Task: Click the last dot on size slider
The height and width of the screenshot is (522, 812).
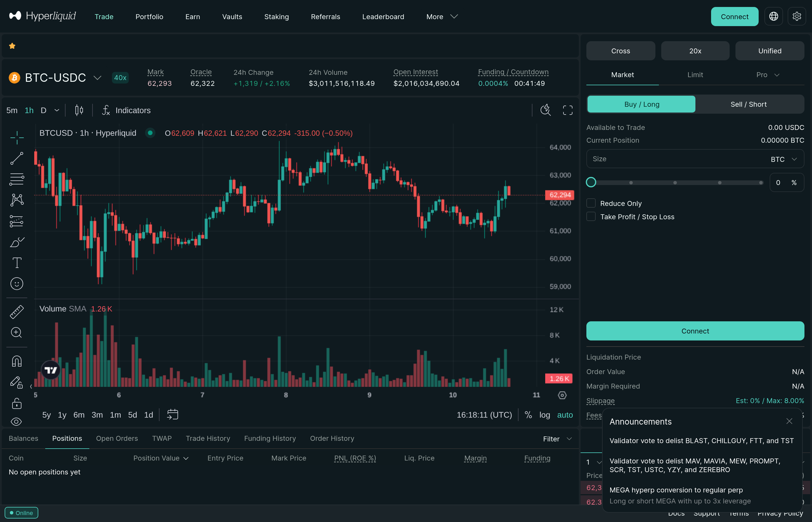Action: click(x=760, y=183)
